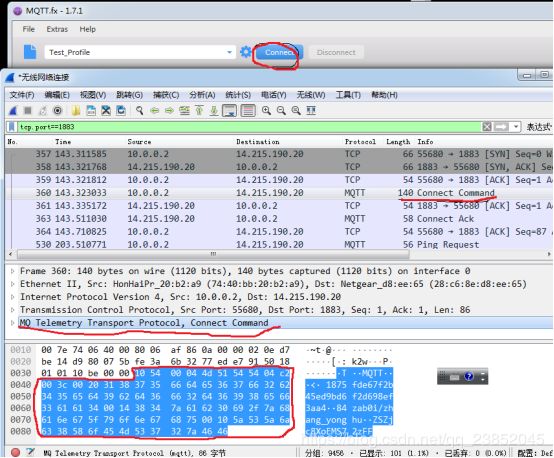
Task: Start capture with the shark fin icon
Action: tap(13, 111)
